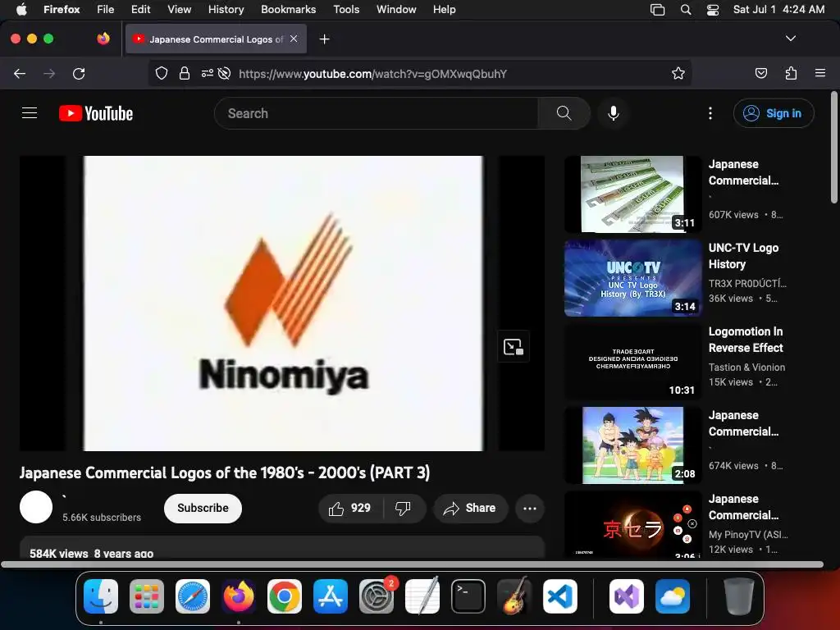Image resolution: width=840 pixels, height=630 pixels.
Task: Bookmark this page with star icon
Action: (678, 73)
